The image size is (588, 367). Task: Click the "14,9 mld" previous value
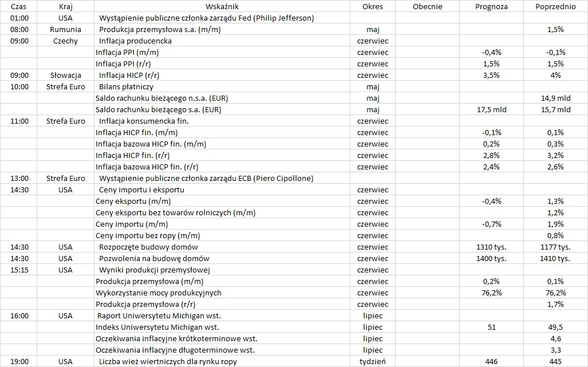click(x=555, y=98)
